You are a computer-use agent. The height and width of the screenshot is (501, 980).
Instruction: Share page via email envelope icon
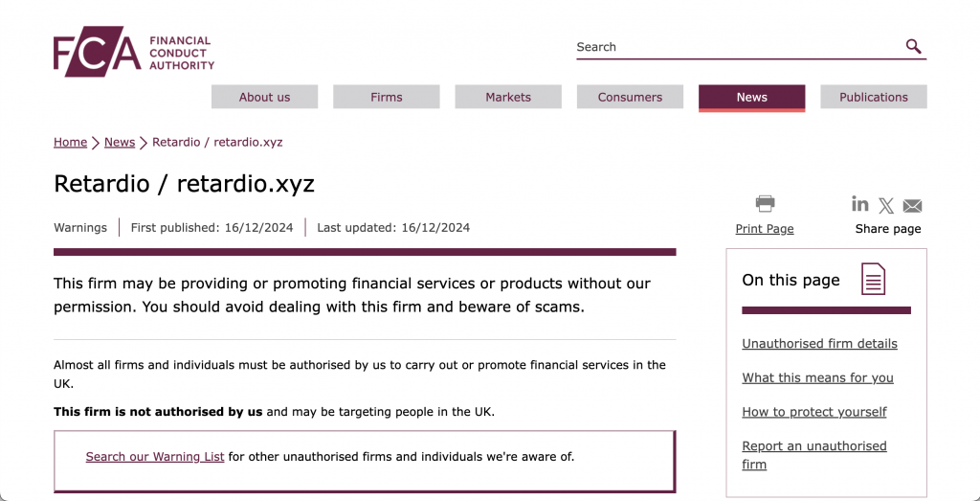coord(912,205)
